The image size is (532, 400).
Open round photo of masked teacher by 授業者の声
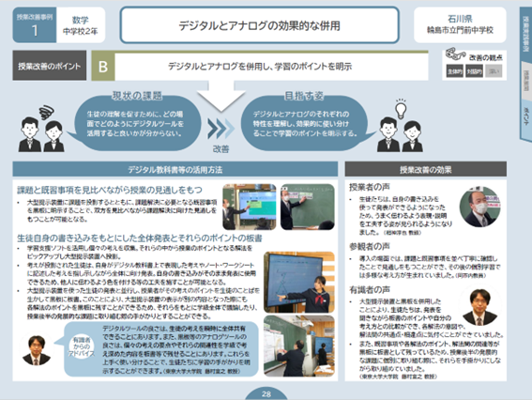coord(479,207)
